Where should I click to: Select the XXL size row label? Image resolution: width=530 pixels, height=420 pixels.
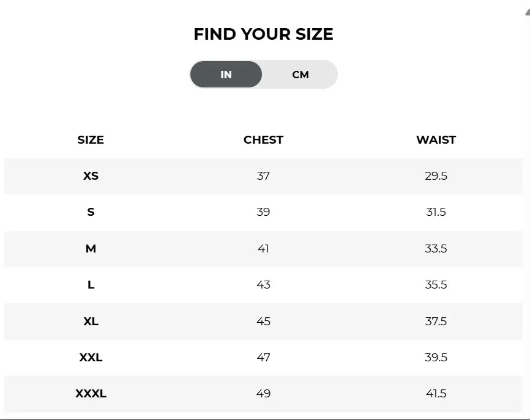click(x=91, y=357)
